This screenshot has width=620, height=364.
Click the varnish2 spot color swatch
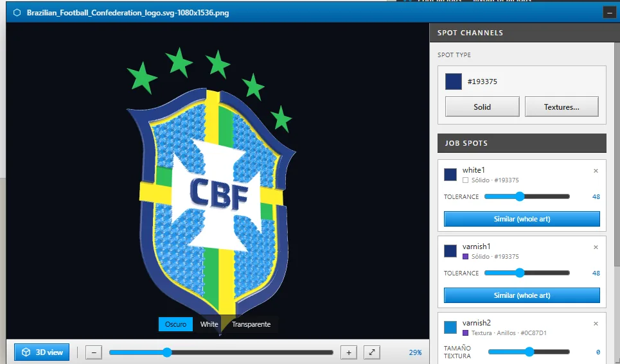click(450, 327)
